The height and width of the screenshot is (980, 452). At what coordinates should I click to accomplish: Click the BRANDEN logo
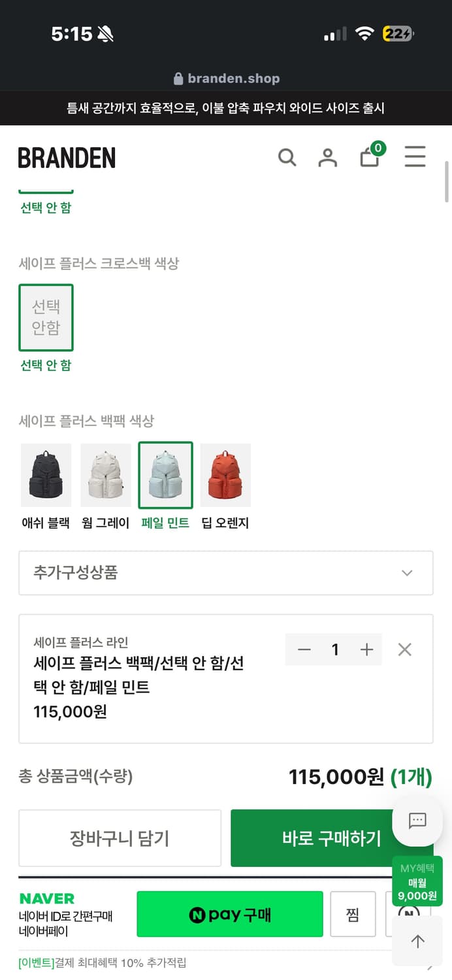[x=67, y=157]
